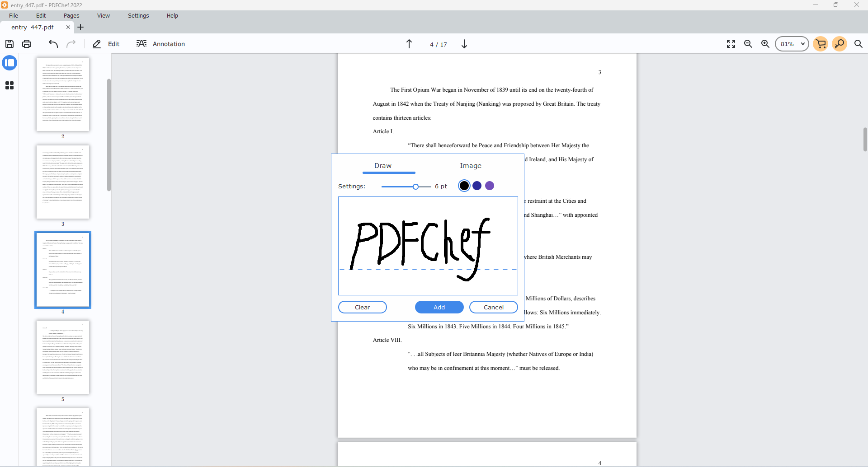868x467 pixels.
Task: Click the shopping cart purchase icon
Action: pyautogui.click(x=821, y=44)
